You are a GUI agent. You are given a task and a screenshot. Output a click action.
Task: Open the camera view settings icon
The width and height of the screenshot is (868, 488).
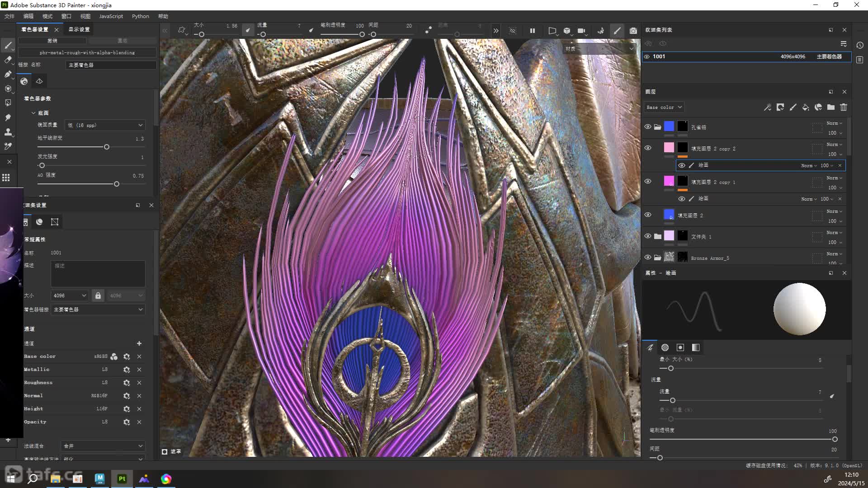coord(581,31)
